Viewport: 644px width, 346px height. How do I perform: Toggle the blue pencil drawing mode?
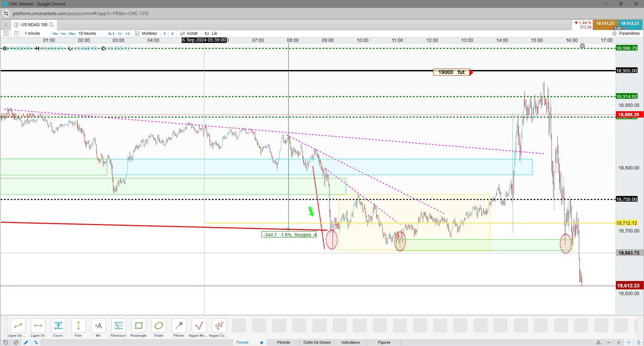pyautogui.click(x=26, y=342)
